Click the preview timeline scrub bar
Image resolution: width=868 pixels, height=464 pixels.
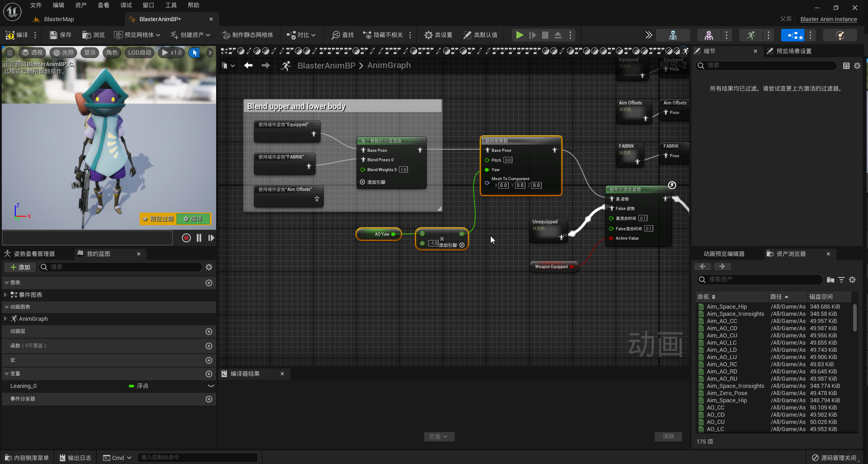pyautogui.click(x=87, y=238)
